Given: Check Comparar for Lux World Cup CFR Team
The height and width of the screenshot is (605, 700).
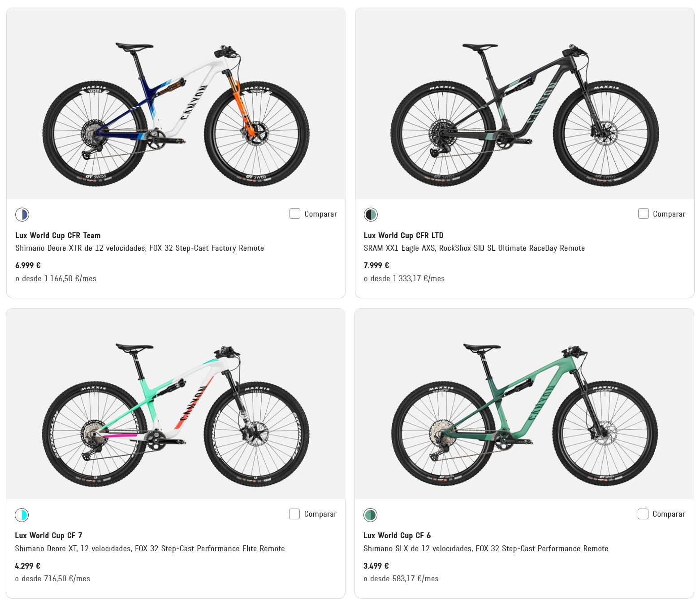Looking at the screenshot, I should [295, 213].
